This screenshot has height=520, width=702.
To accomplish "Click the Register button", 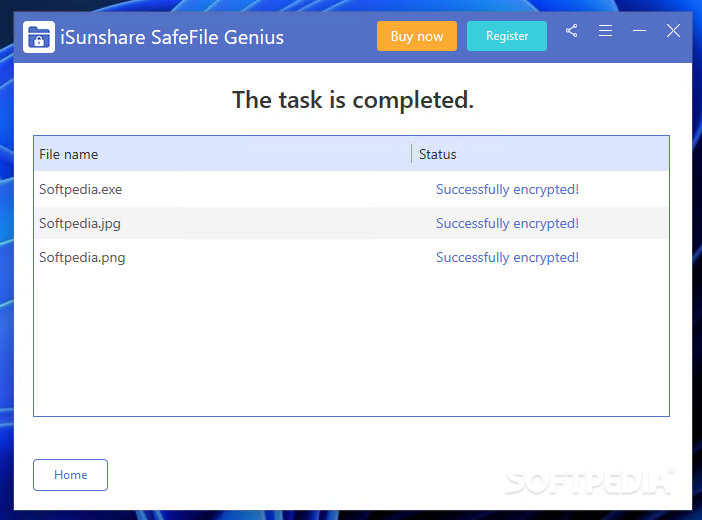I will coord(507,36).
